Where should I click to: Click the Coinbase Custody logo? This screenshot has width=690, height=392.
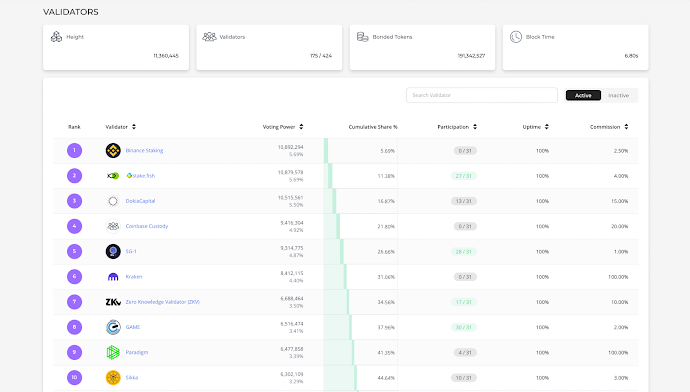113,226
